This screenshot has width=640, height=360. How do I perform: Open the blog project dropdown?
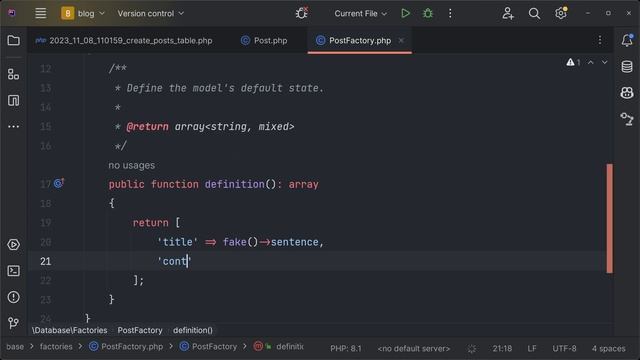pos(83,13)
